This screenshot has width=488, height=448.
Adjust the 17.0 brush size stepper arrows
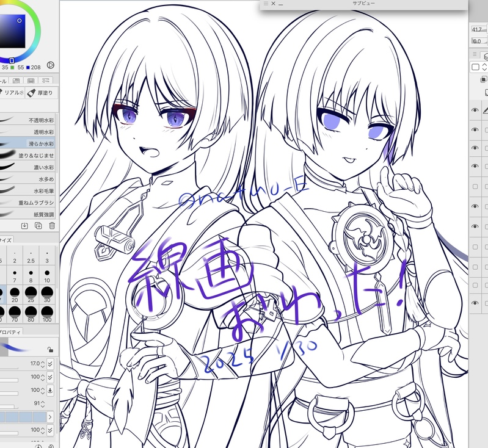click(x=43, y=363)
